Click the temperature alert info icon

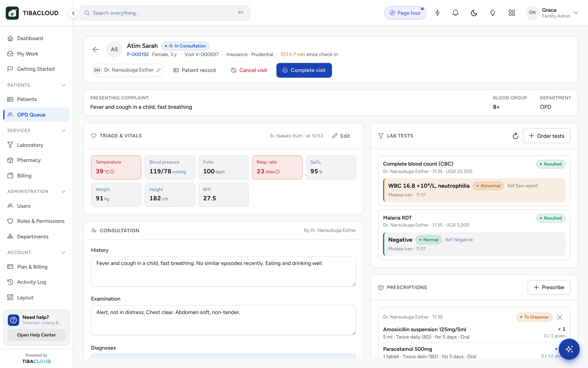(112, 172)
